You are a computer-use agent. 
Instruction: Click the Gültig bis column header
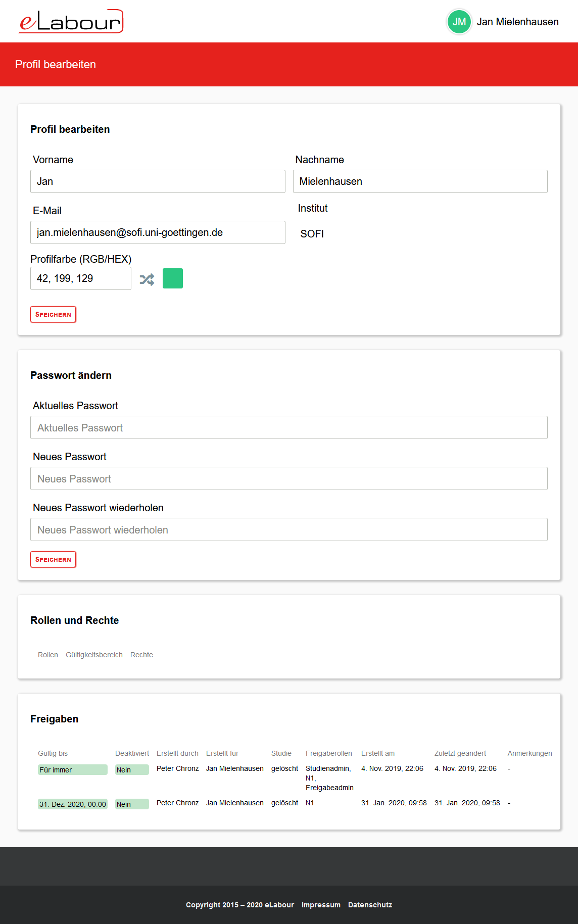[53, 753]
